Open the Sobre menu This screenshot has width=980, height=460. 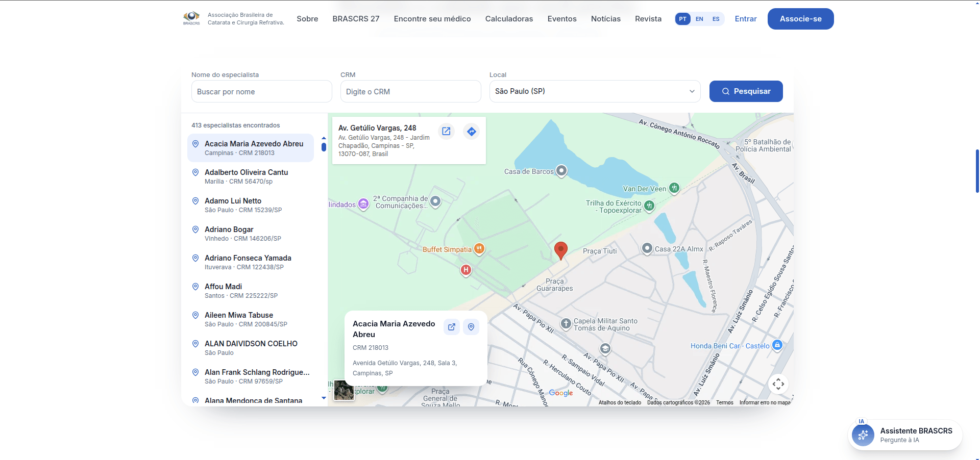tap(307, 19)
